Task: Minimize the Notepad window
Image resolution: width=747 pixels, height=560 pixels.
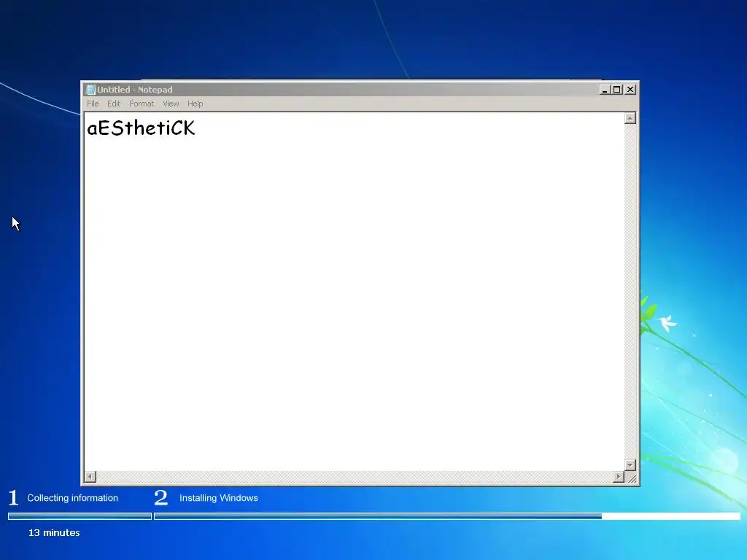Action: coord(605,90)
